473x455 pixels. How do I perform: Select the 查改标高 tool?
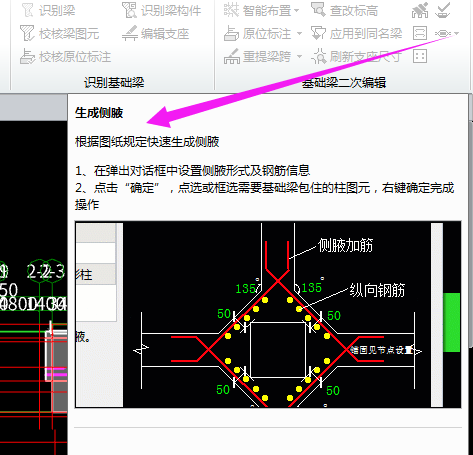(344, 10)
